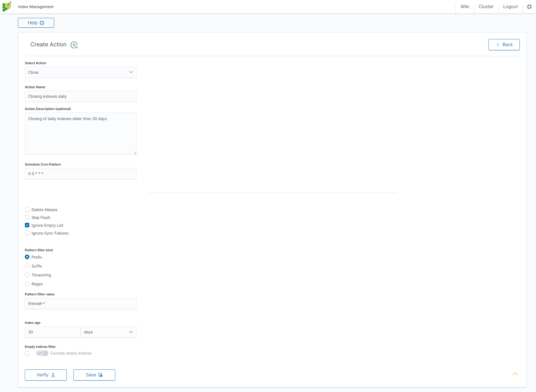Tick the Empty indices filter checkbox
This screenshot has width=536, height=392.
click(x=27, y=353)
